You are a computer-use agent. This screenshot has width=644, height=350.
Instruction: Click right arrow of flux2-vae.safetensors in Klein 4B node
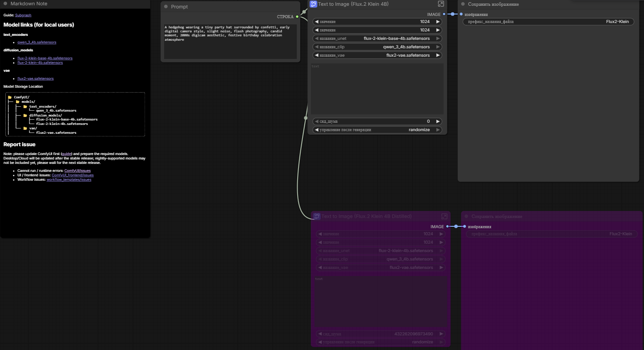coord(438,55)
